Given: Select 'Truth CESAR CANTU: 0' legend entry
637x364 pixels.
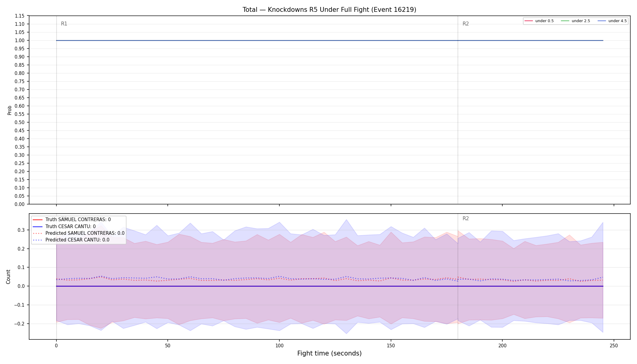Looking at the screenshot, I should [x=64, y=226].
